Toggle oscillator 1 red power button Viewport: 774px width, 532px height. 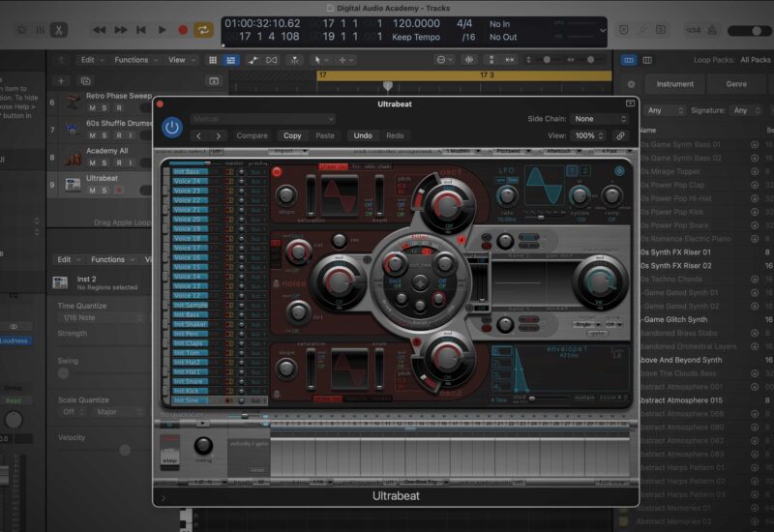coord(277,172)
